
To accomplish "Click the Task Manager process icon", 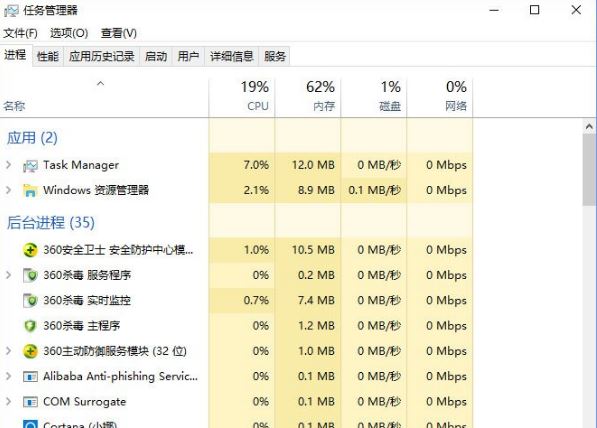I will click(x=30, y=166).
